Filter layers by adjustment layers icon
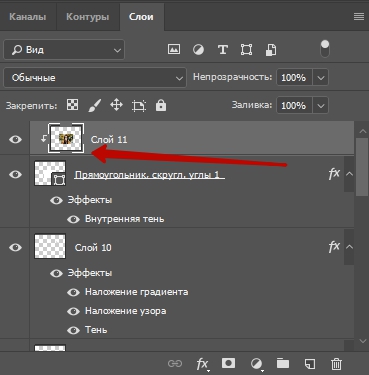 pos(198,50)
